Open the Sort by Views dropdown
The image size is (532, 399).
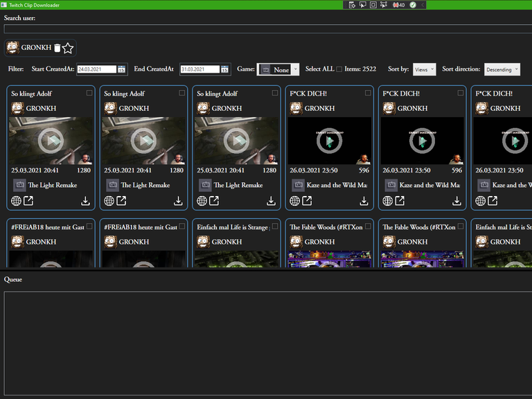coord(424,69)
